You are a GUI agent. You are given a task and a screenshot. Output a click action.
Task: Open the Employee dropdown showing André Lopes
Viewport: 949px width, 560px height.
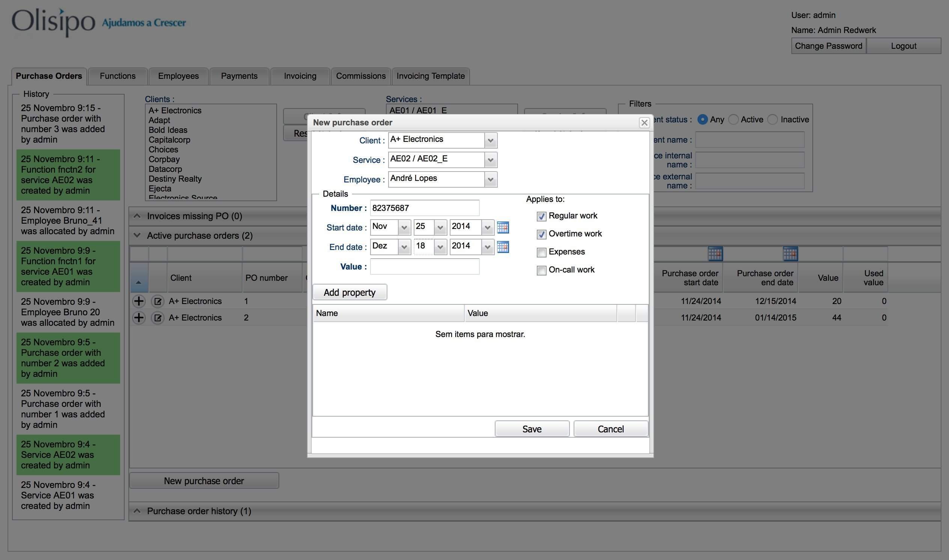(x=490, y=180)
